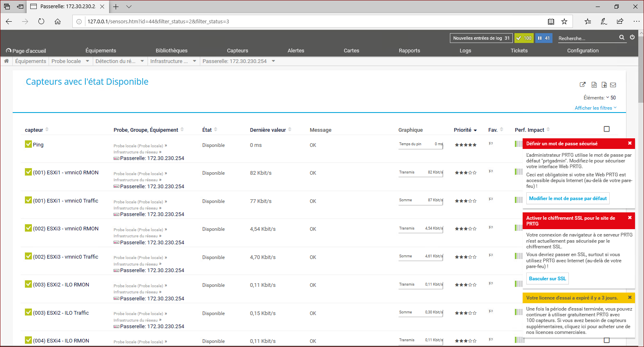The width and height of the screenshot is (644, 347).
Task: Click the set-tabs-aside icon in the tab bar
Action: tap(20, 7)
